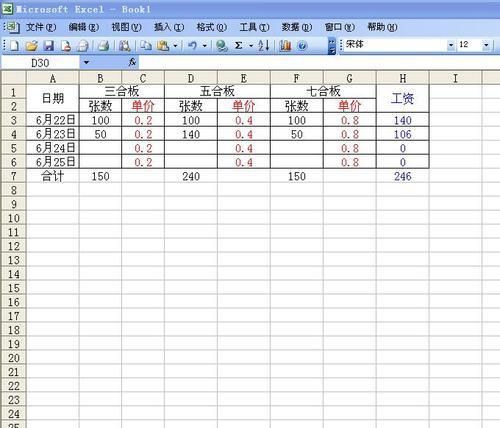Select the total 工资 value 246
Image resolution: width=500 pixels, height=428 pixels.
[x=403, y=176]
